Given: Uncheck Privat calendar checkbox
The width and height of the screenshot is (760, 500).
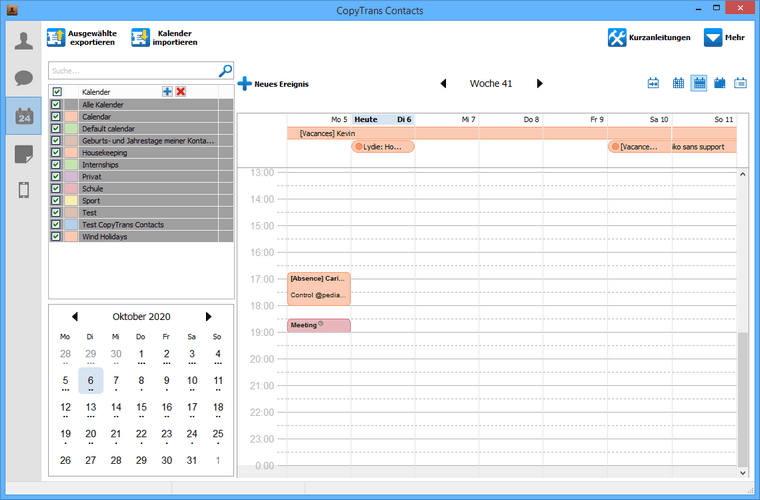Looking at the screenshot, I should point(56,176).
